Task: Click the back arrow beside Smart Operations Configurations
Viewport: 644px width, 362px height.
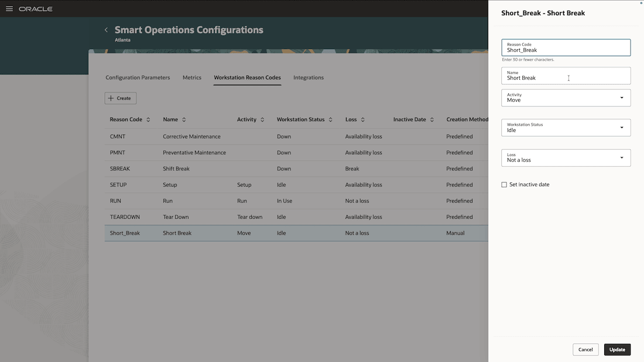Action: [106, 29]
